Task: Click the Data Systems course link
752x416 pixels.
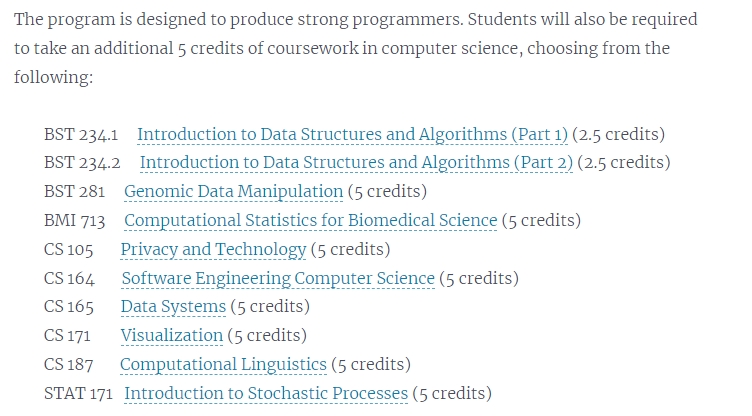Action: point(173,307)
